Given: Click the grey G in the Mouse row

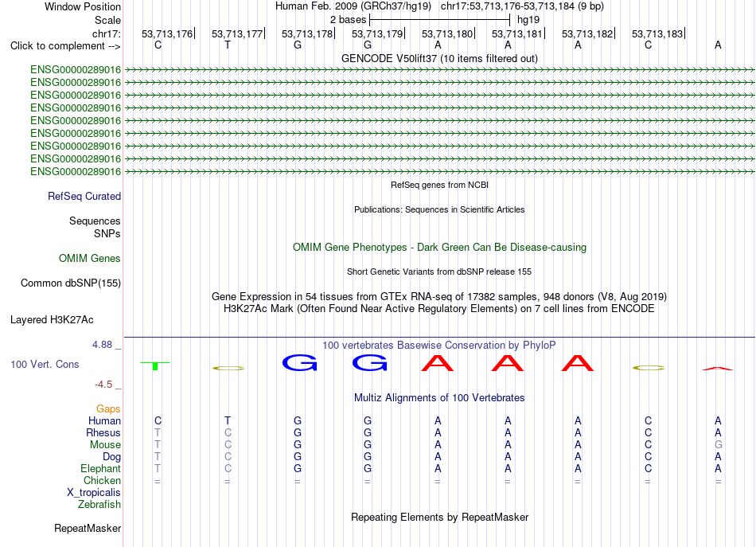Looking at the screenshot, I should tap(719, 445).
